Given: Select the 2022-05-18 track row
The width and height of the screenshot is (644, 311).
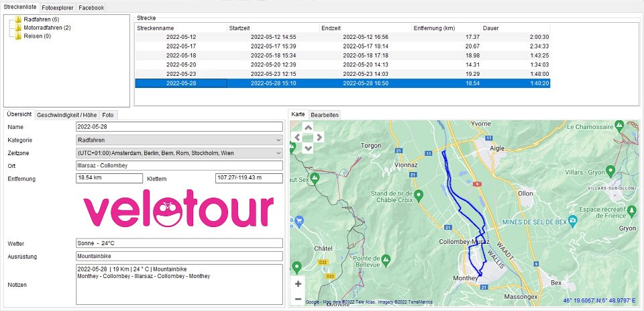Looking at the screenshot, I should click(343, 56).
